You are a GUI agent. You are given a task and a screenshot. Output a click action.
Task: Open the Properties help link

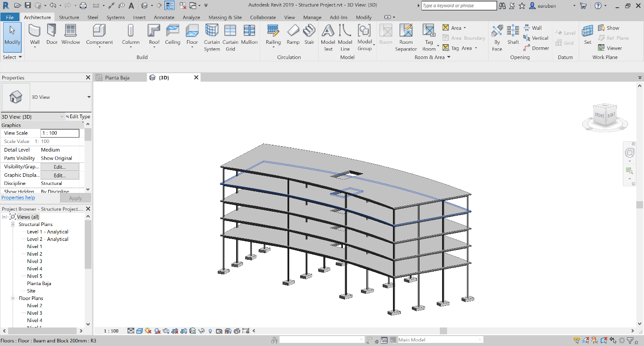click(x=18, y=198)
